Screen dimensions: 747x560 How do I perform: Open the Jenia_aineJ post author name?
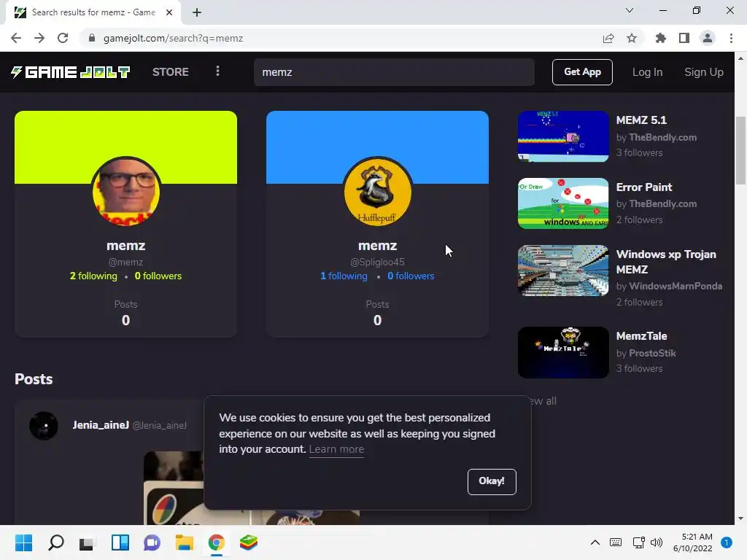coord(101,425)
